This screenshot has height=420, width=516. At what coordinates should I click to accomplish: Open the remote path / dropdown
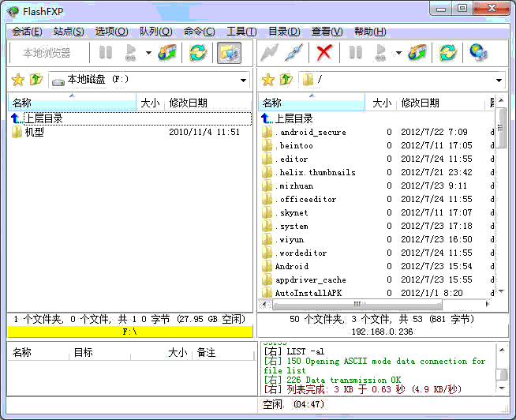coord(499,80)
